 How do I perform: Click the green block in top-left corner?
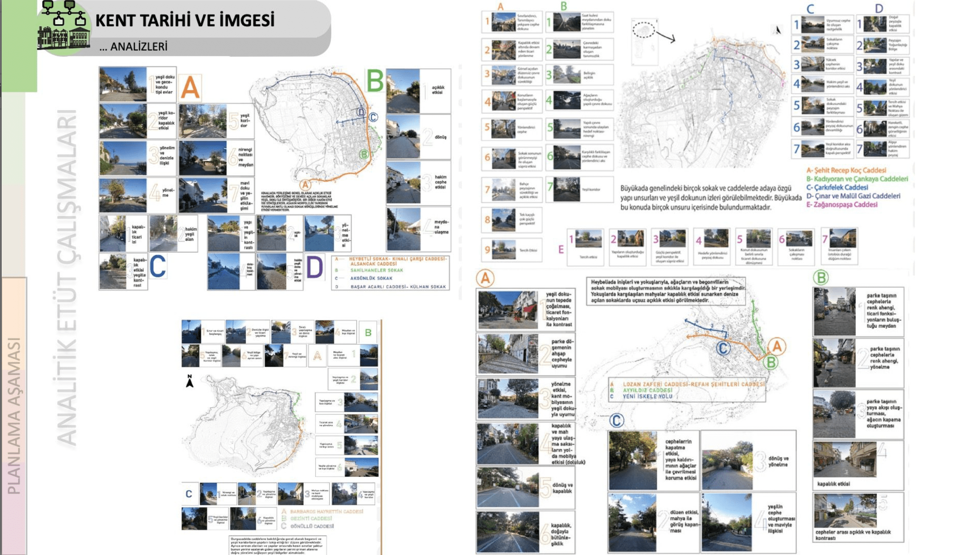pyautogui.click(x=19, y=45)
